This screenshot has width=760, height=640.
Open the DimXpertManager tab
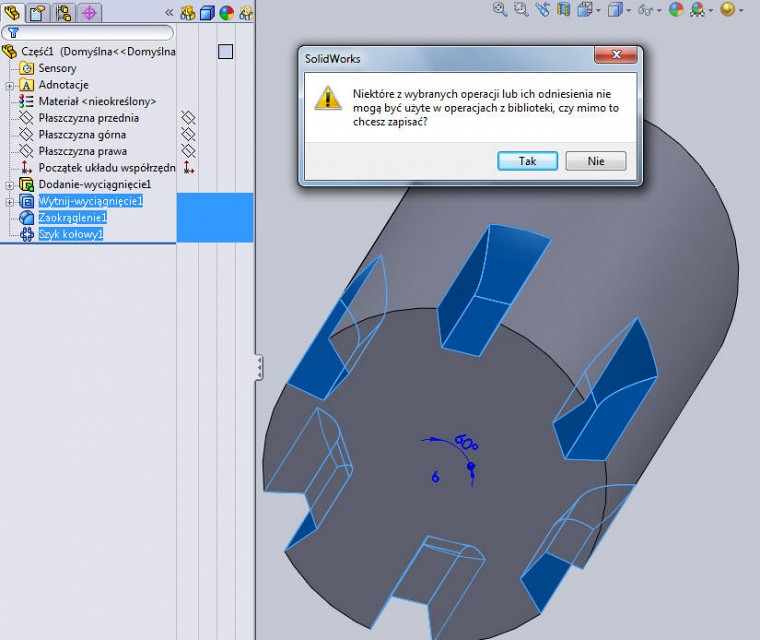[89, 13]
